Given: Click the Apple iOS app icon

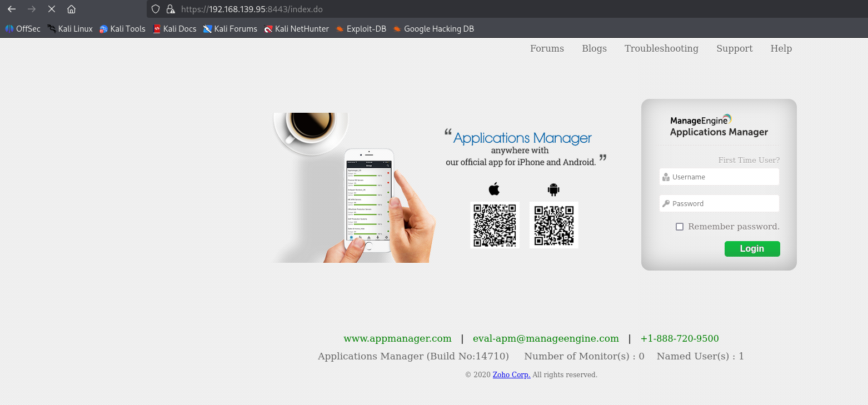Looking at the screenshot, I should (494, 189).
